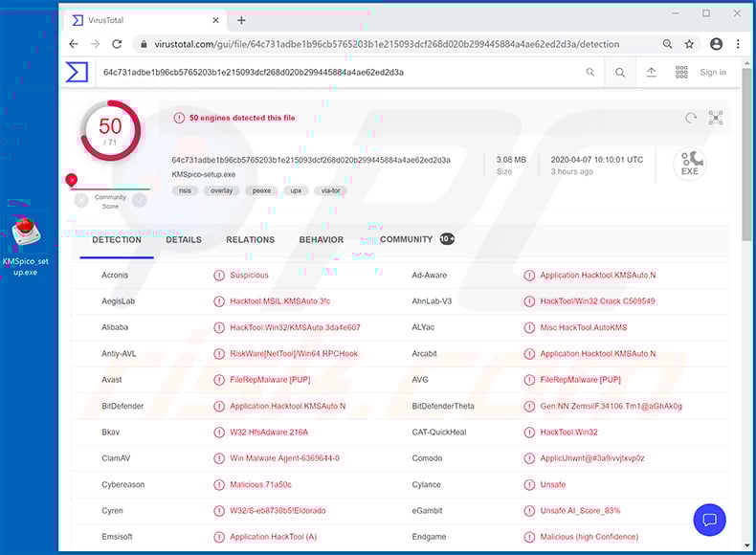Click the VirusTotal logo icon
Screen dimensions: 756x555
[77, 73]
